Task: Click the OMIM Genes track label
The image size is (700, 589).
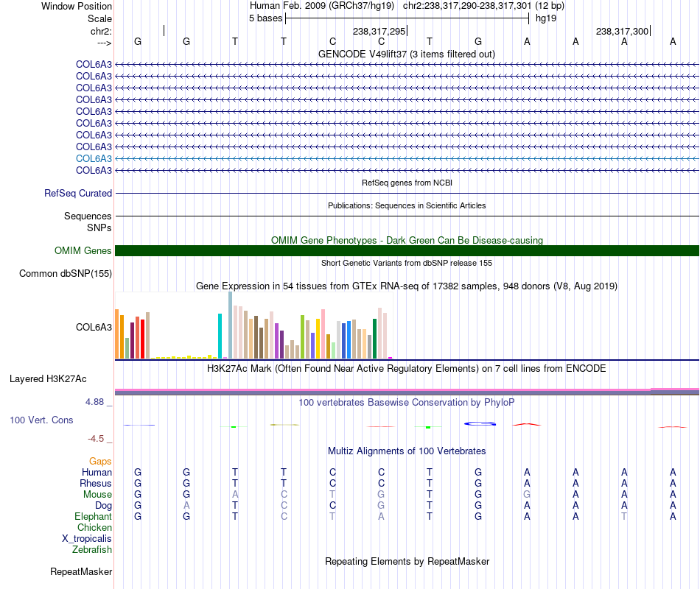Action: click(x=83, y=251)
